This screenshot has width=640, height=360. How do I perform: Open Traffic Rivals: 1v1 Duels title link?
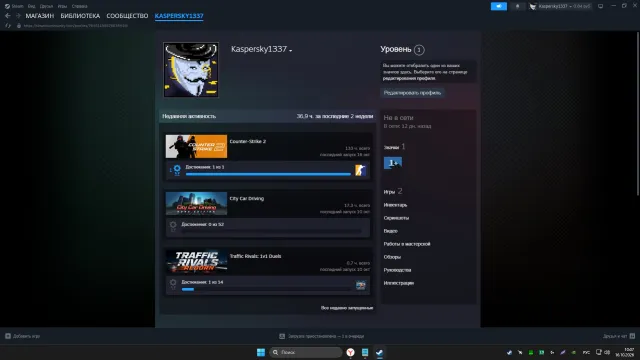click(x=256, y=256)
